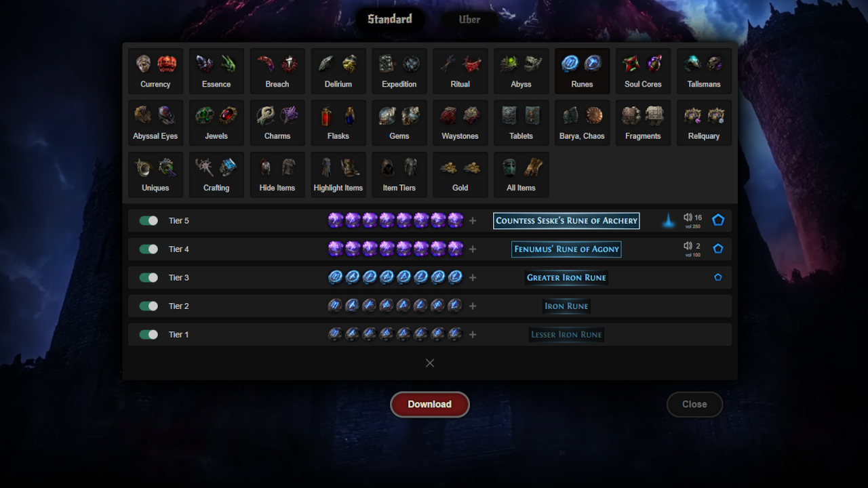The image size is (868, 488).
Task: Select the Gold category icon
Action: [x=460, y=175]
